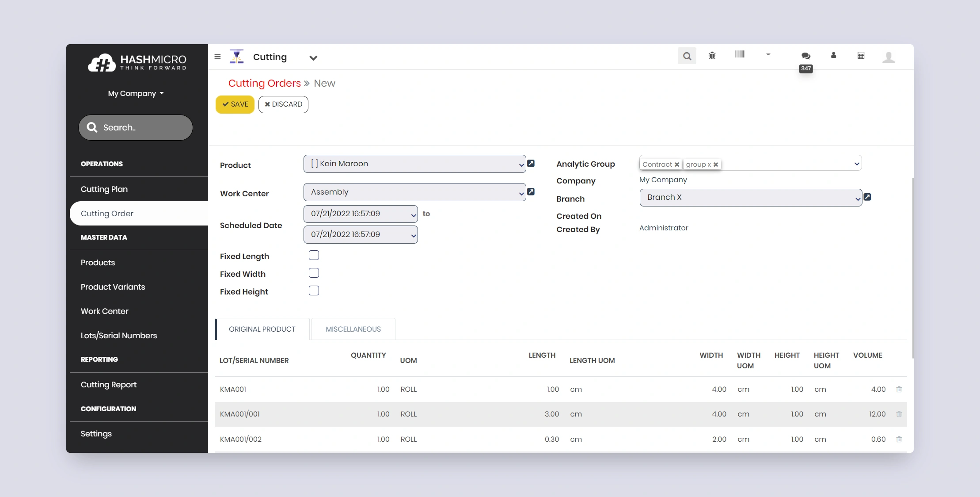Click the hamburger menu icon
The height and width of the screenshot is (497, 980).
pos(217,57)
